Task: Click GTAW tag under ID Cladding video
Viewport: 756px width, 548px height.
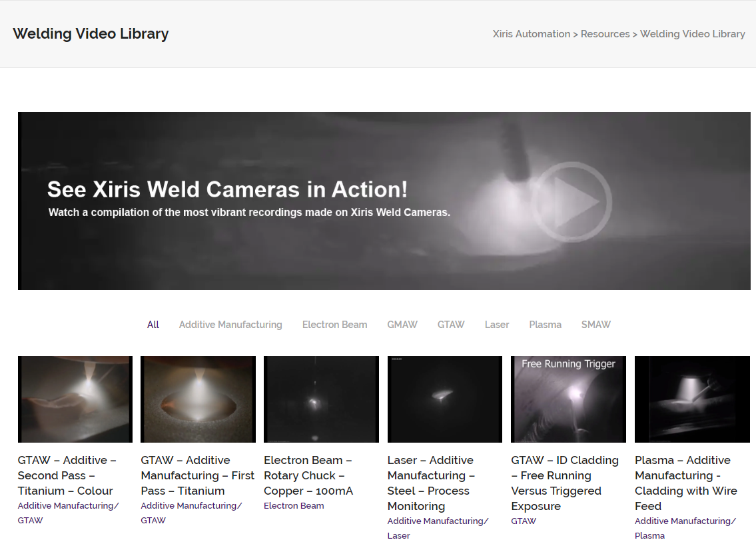Action: pyautogui.click(x=524, y=521)
